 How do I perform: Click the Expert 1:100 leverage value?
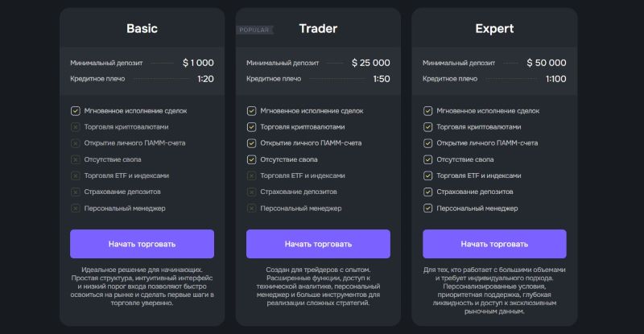[554, 79]
